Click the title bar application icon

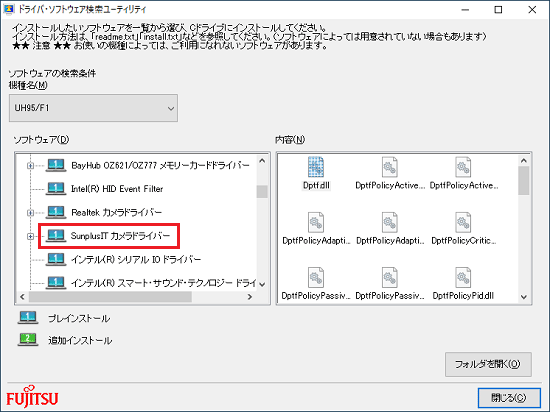coord(8,9)
